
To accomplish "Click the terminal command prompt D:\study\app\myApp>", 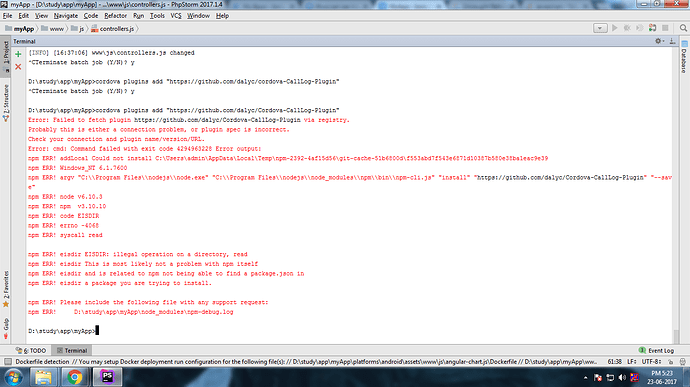I will pos(62,331).
